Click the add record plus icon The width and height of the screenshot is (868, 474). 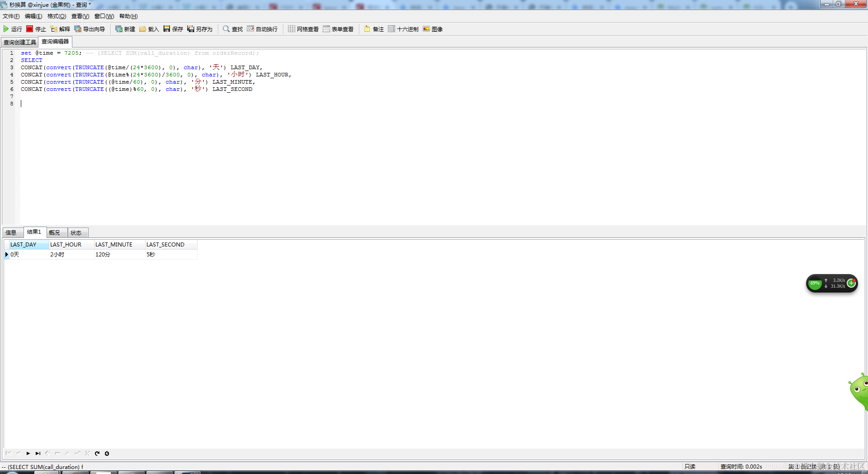tap(47, 453)
